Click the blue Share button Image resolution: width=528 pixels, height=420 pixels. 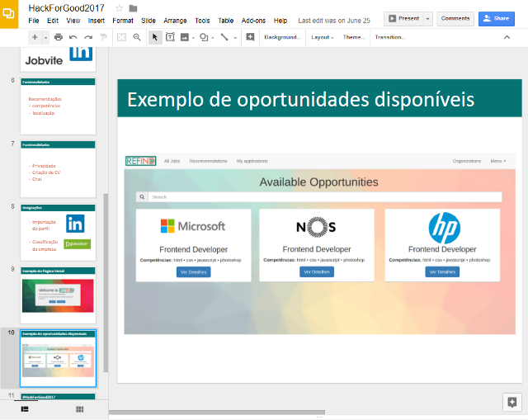click(x=497, y=18)
